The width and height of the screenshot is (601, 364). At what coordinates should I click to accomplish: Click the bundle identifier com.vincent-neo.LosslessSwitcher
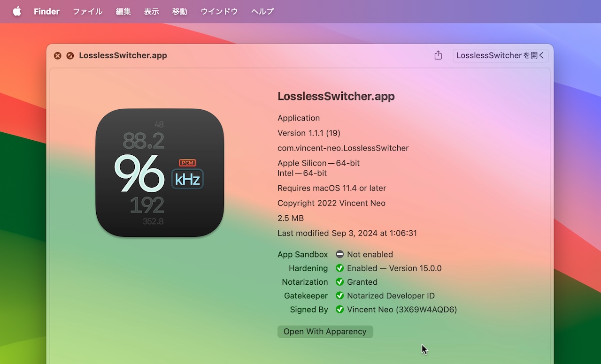point(343,148)
